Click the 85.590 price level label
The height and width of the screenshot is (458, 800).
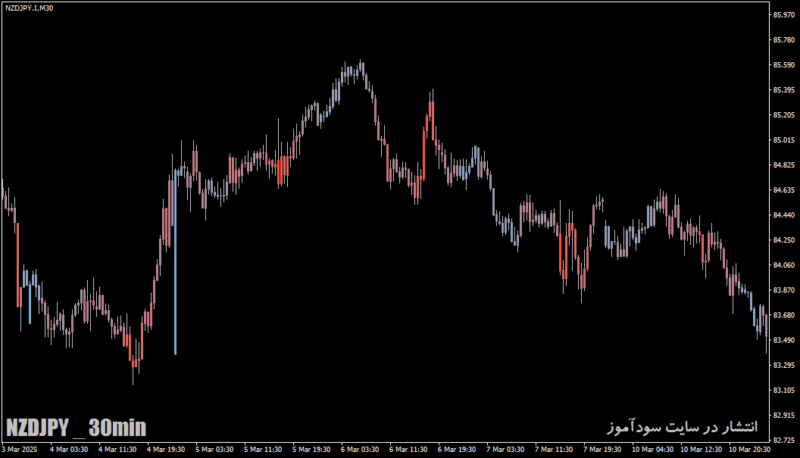click(x=784, y=65)
